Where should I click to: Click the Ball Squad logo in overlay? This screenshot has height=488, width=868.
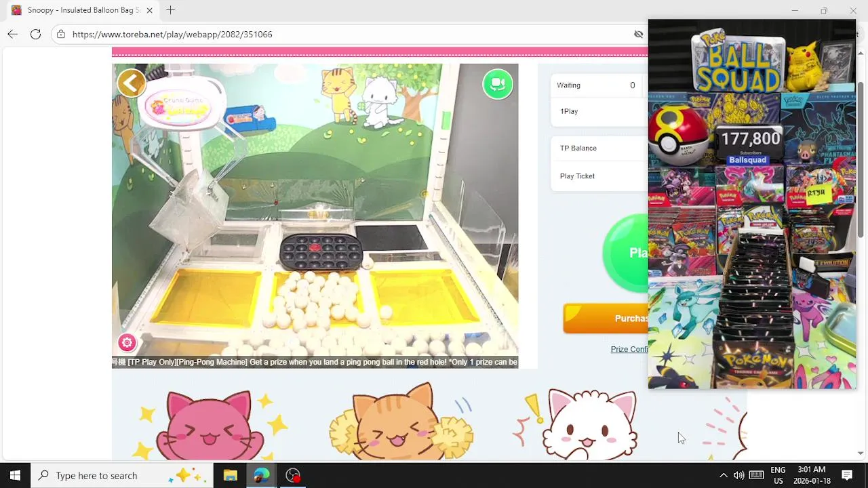pyautogui.click(x=738, y=63)
